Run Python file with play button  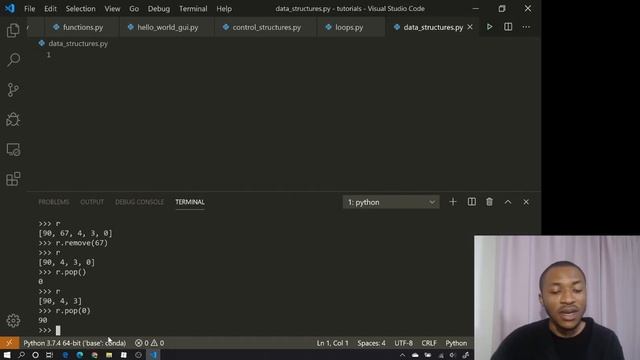click(489, 27)
